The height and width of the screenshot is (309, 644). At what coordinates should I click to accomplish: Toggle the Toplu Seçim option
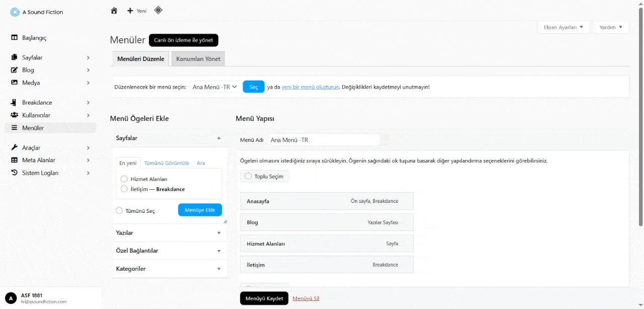coord(248,176)
